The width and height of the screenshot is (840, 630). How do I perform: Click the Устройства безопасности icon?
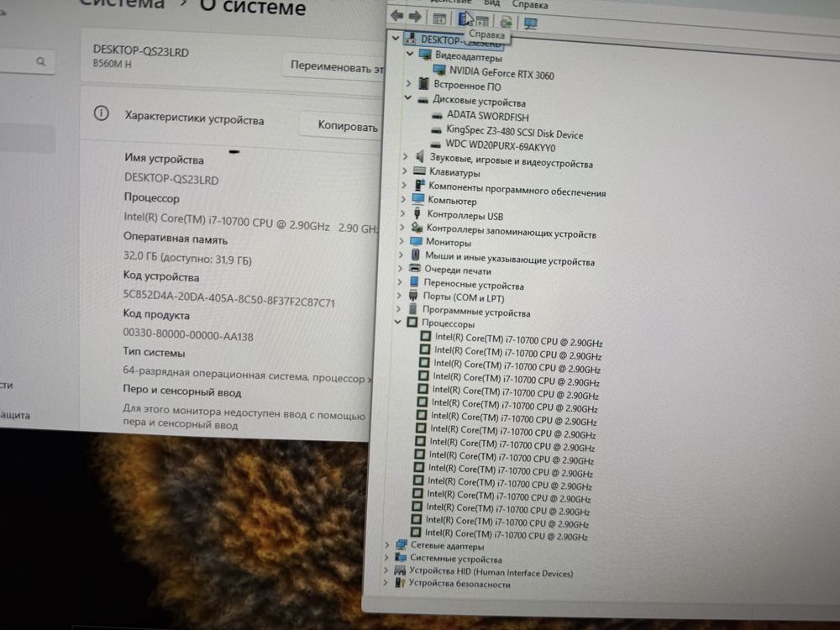pyautogui.click(x=400, y=582)
